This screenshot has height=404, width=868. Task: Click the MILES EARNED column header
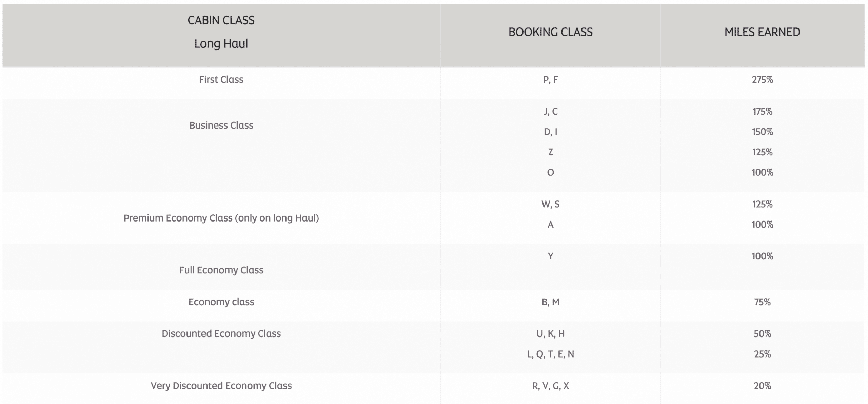point(762,32)
